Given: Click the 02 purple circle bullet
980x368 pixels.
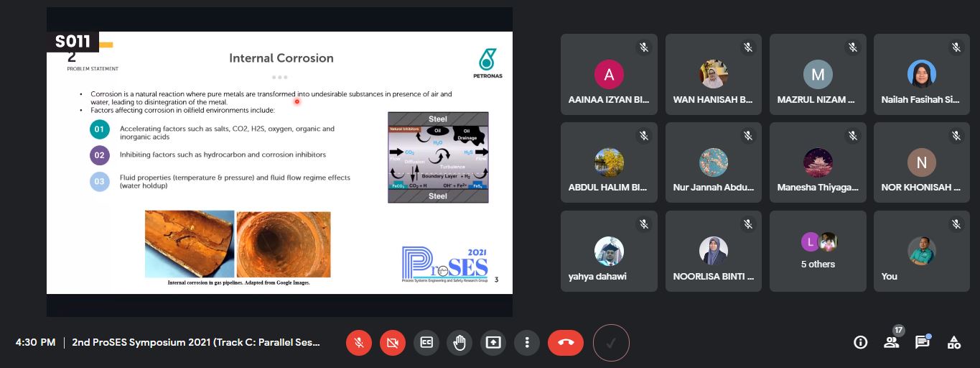Looking at the screenshot, I should 99,155.
